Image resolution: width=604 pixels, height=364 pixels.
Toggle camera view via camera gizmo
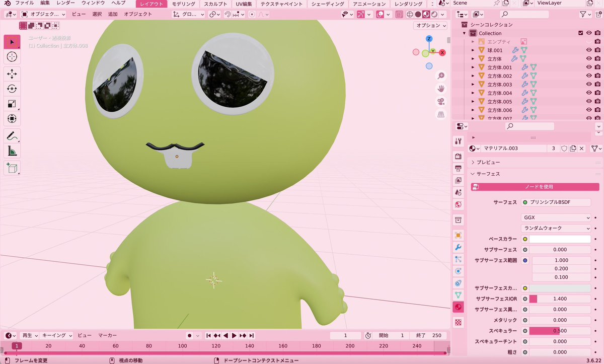pos(441,102)
